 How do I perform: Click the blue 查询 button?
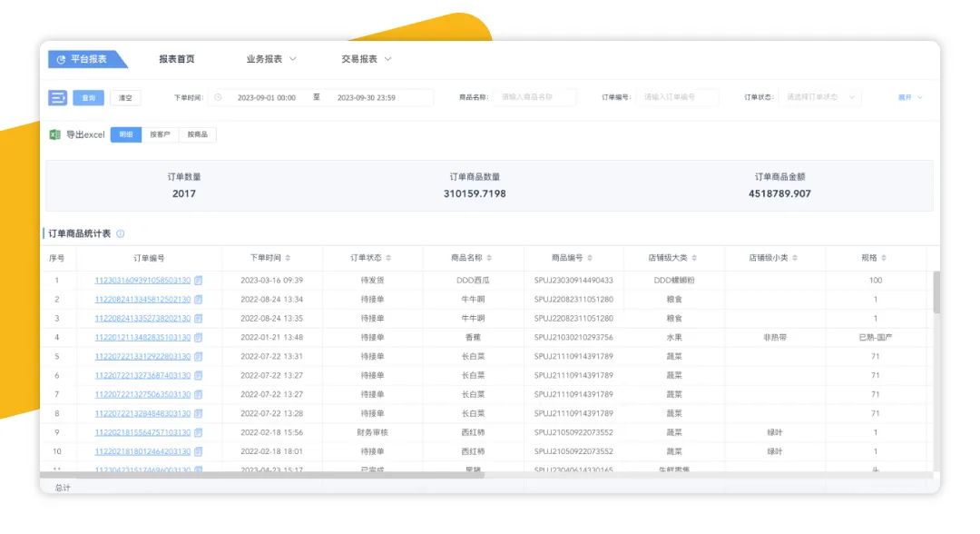(89, 97)
